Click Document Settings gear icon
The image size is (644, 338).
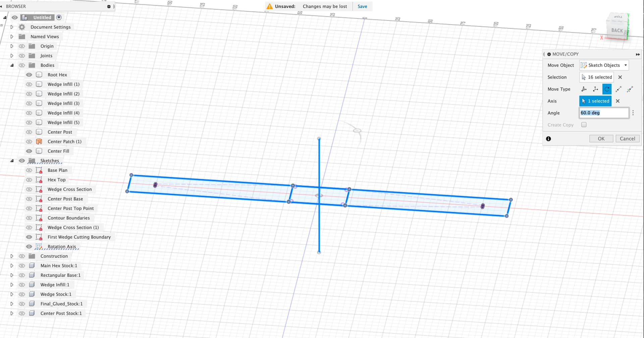[x=22, y=27]
